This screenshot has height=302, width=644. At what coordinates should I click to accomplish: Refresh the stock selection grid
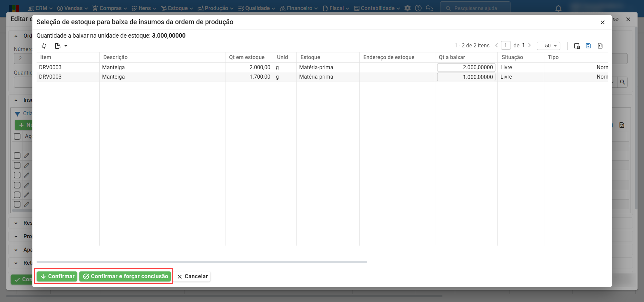[x=44, y=46]
